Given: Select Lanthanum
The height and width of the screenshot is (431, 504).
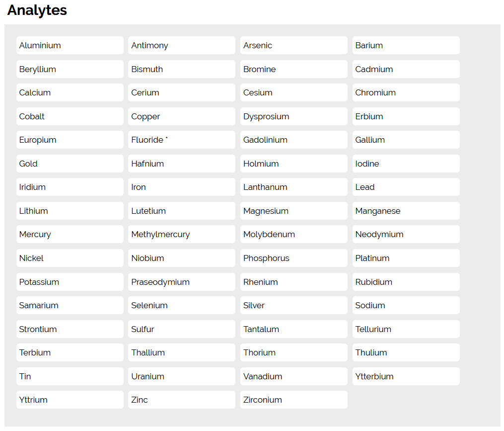Looking at the screenshot, I should tap(294, 187).
